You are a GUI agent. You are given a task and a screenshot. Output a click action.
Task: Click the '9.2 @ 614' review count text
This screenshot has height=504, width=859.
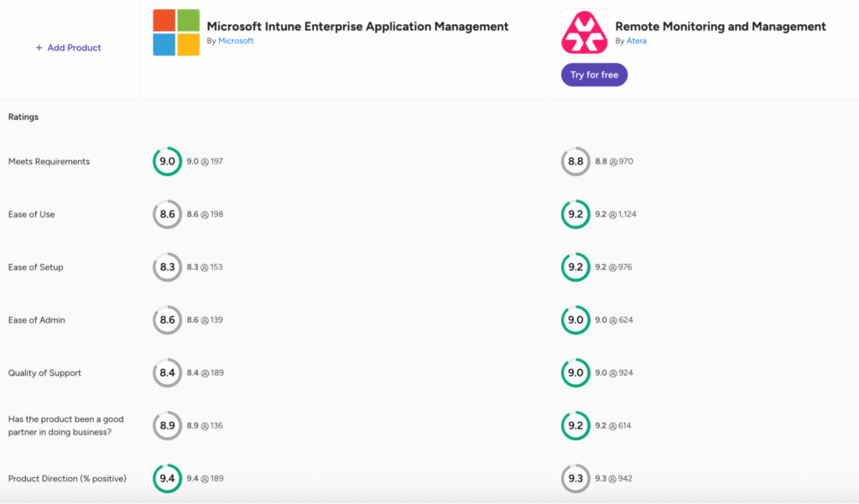point(613,426)
